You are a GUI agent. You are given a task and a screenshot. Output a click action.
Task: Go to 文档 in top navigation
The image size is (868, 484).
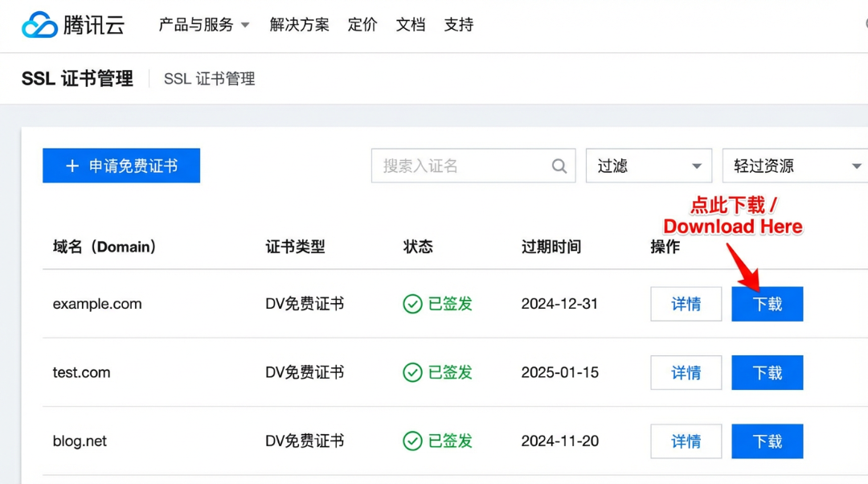410,24
